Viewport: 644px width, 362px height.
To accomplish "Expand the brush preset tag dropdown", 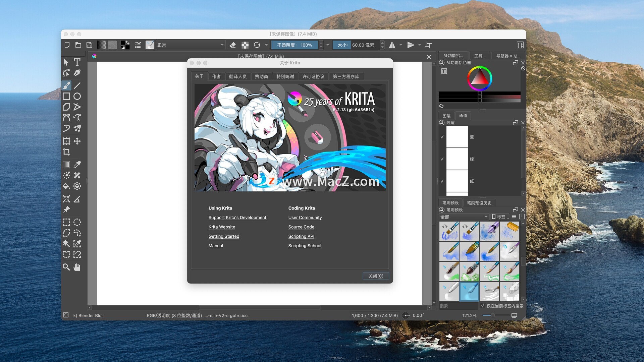I will point(464,217).
